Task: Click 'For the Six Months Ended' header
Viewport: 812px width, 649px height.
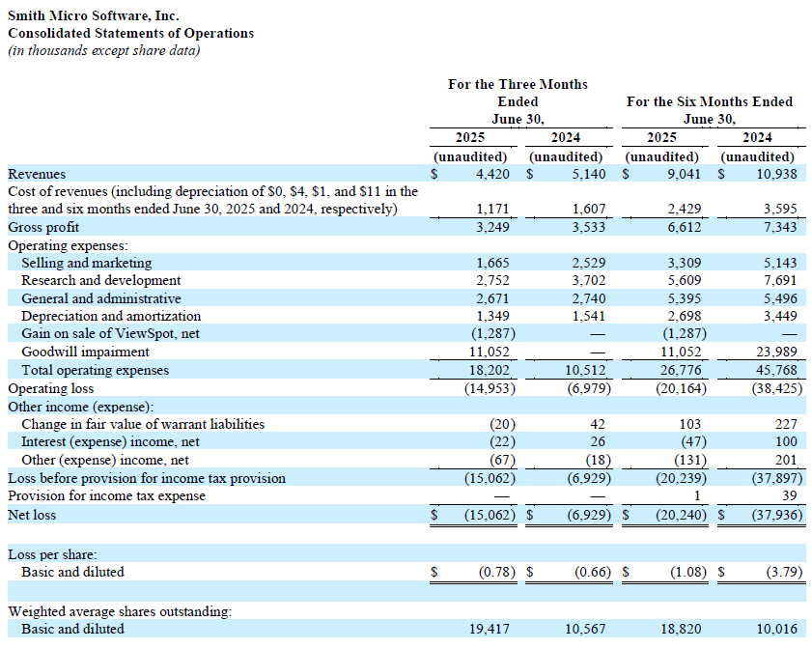Action: (x=710, y=101)
